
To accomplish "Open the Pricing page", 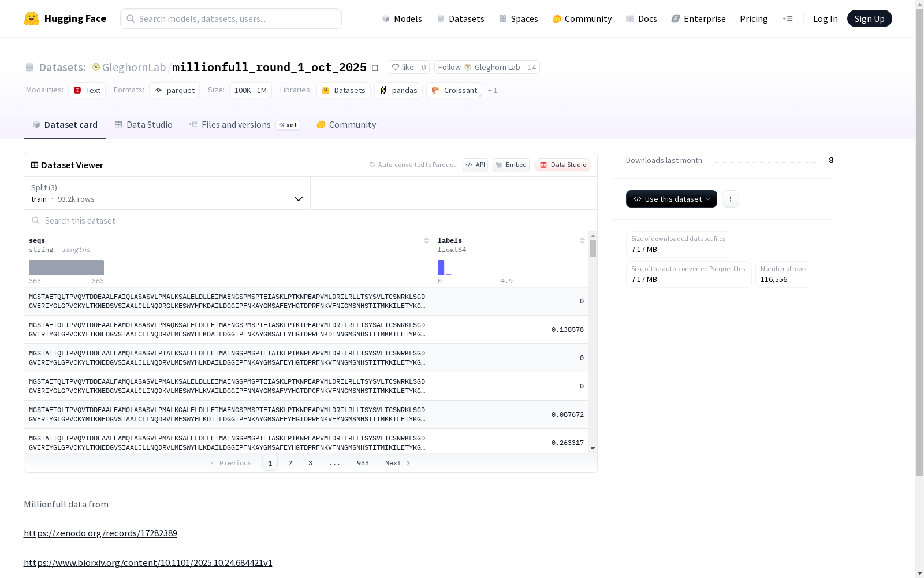I will tap(754, 18).
